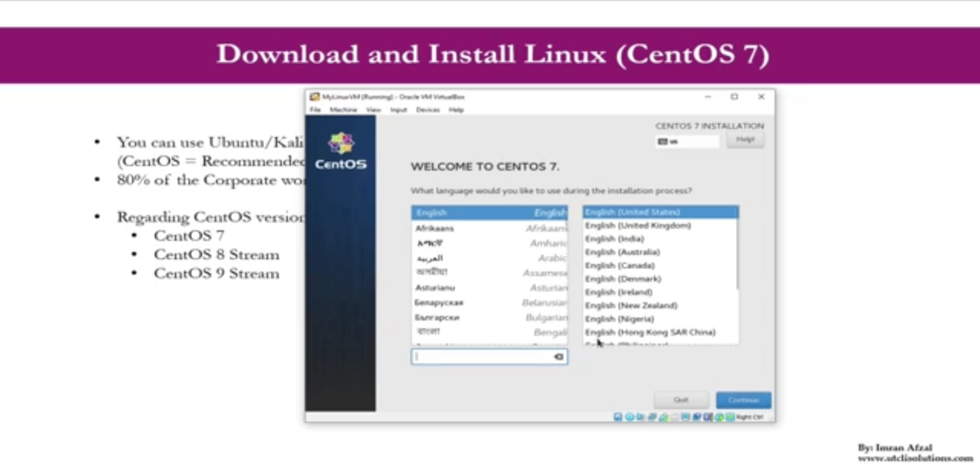Minimize the VirtualBox VM window

click(707, 97)
